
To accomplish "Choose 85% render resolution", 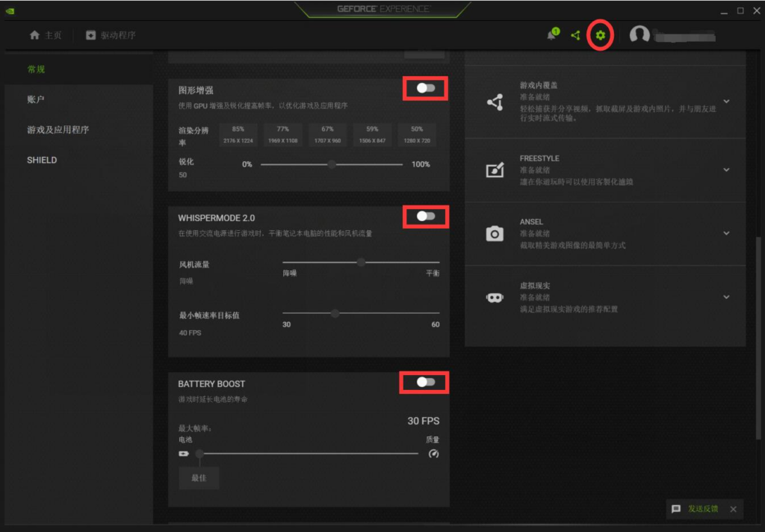I will pos(238,134).
